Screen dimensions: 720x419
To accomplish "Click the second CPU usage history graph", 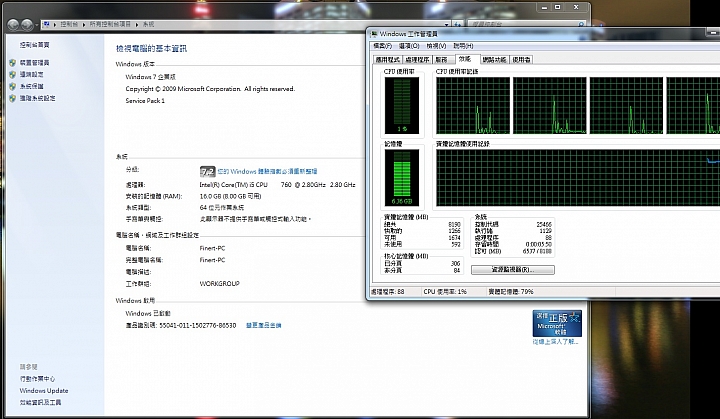I will coord(550,105).
